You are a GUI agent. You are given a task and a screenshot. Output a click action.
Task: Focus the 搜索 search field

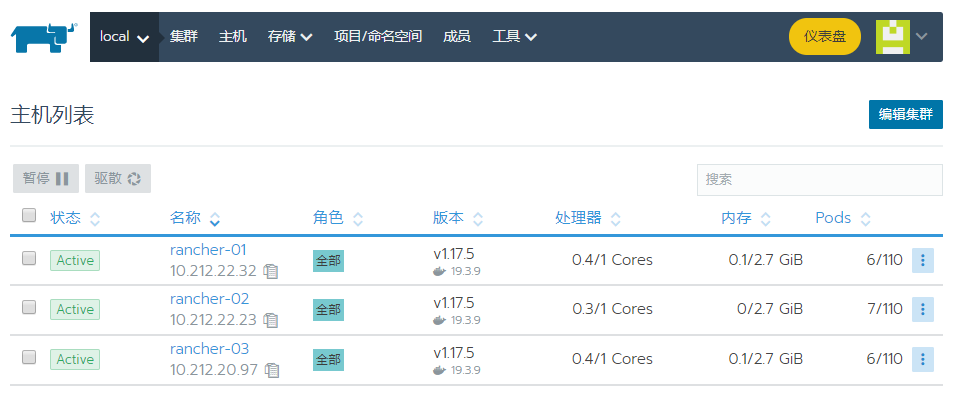[x=820, y=179]
